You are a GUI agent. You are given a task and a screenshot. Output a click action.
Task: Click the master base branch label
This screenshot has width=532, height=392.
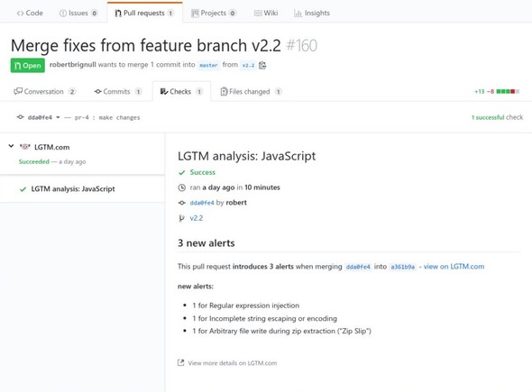pyautogui.click(x=208, y=65)
